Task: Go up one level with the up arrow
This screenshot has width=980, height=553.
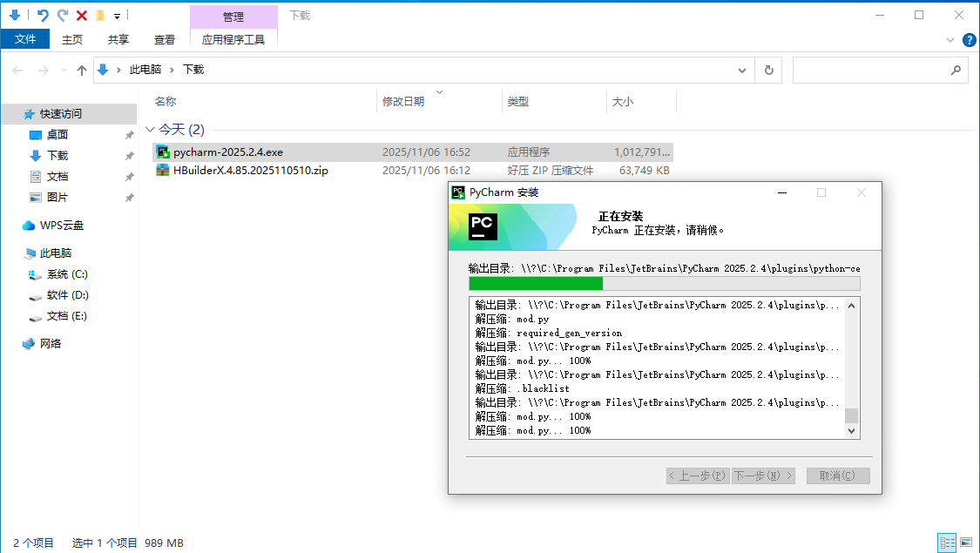Action: tap(82, 70)
